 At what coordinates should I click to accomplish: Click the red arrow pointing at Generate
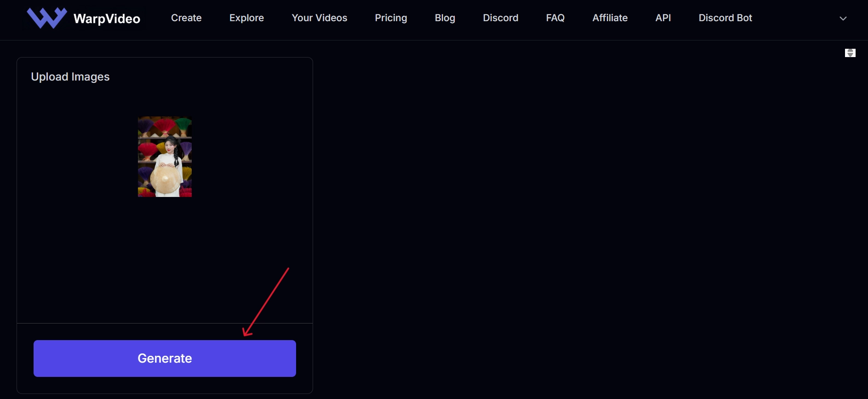[x=266, y=301]
